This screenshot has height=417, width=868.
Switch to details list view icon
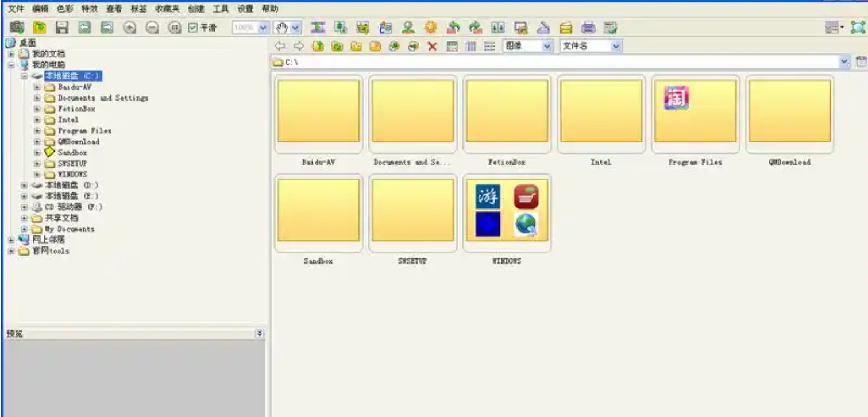coord(489,46)
